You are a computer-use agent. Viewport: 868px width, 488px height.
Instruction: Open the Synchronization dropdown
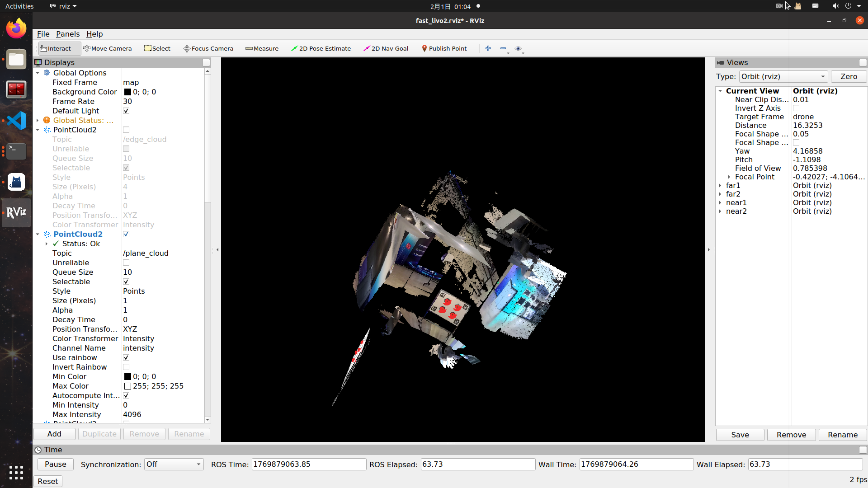[x=174, y=464]
